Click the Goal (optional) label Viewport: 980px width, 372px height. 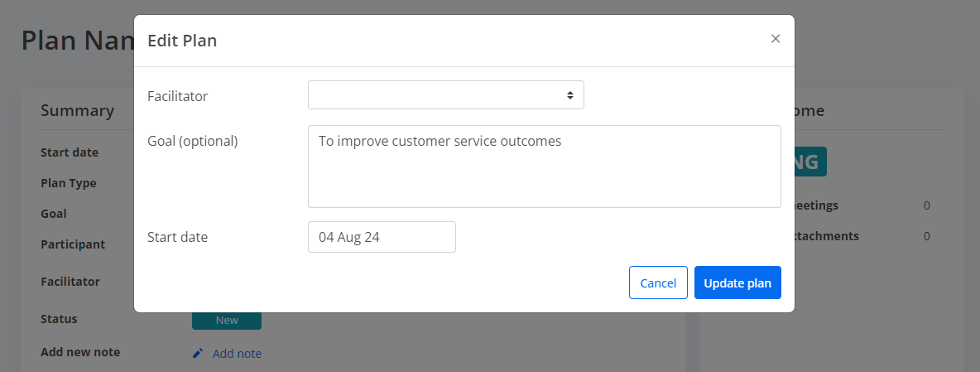click(x=193, y=142)
